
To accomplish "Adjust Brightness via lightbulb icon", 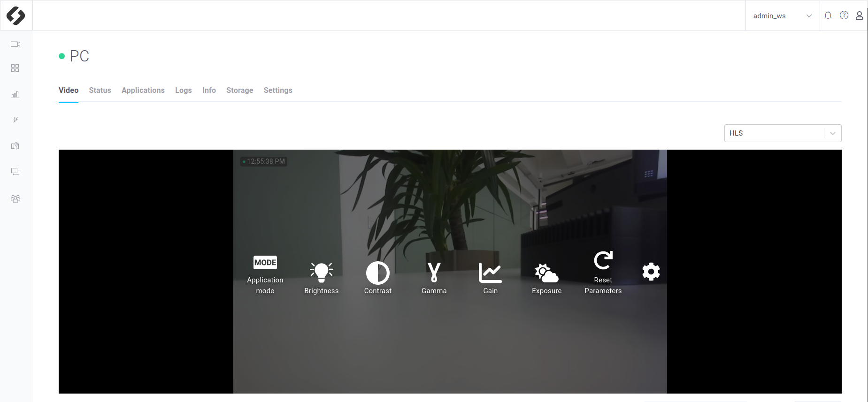I will (322, 279).
